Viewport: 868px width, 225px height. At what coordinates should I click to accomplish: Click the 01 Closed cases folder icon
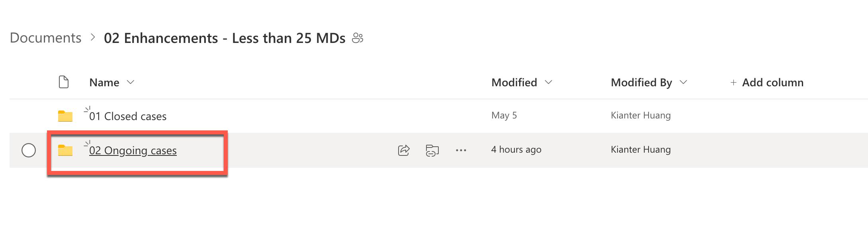65,116
